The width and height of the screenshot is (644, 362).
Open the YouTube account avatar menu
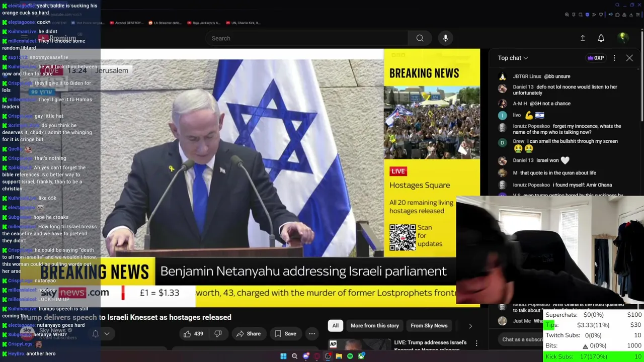coord(622,38)
